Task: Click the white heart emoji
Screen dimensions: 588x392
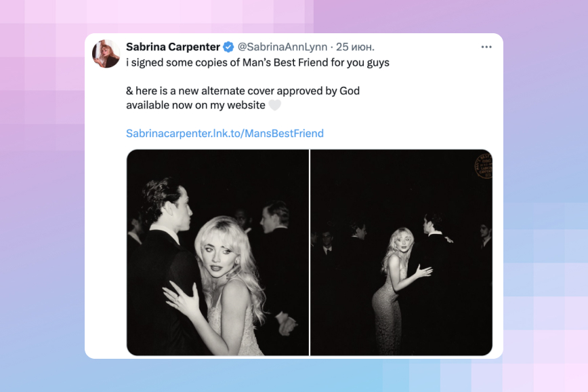Action: pyautogui.click(x=274, y=105)
